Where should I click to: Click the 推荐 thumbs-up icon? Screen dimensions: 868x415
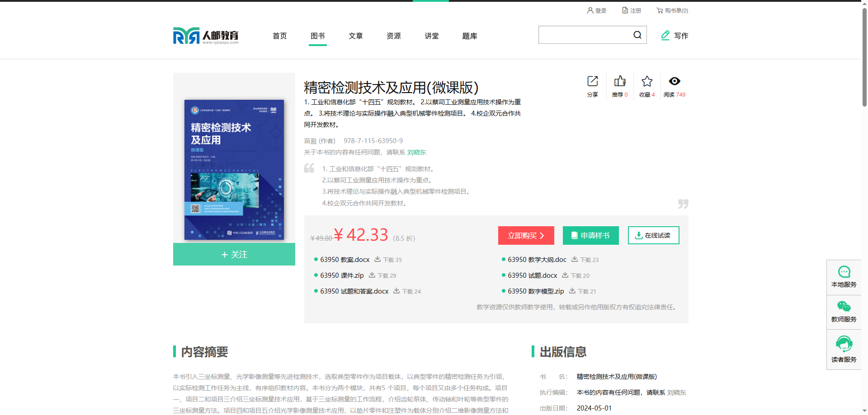click(x=620, y=81)
